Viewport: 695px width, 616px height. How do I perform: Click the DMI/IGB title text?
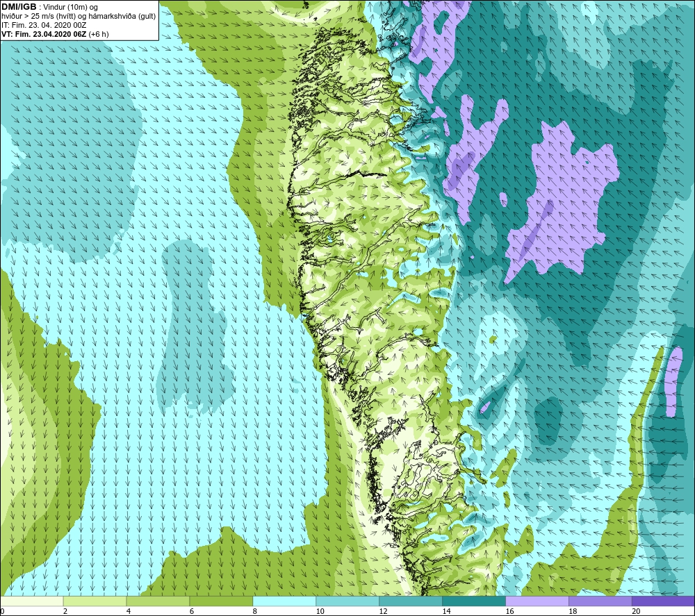pyautogui.click(x=19, y=7)
